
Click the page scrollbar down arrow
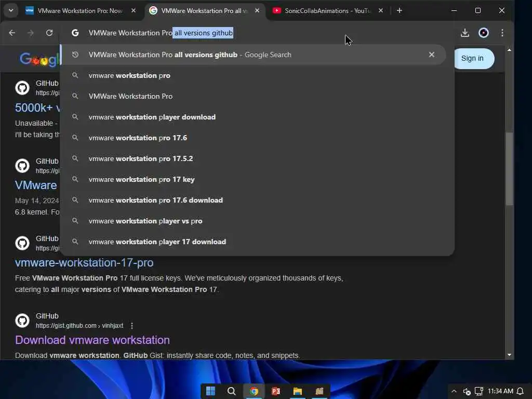tap(509, 355)
